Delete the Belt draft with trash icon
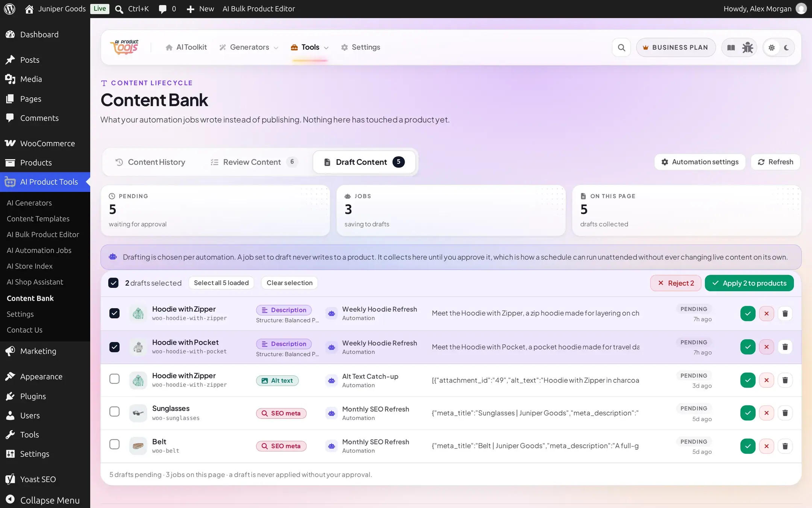The image size is (812, 508). 785,446
